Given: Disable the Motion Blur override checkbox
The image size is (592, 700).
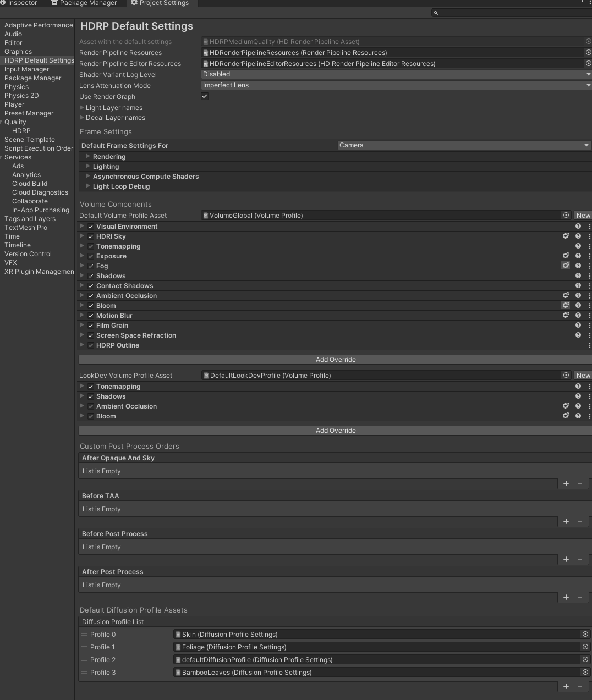Looking at the screenshot, I should point(91,315).
